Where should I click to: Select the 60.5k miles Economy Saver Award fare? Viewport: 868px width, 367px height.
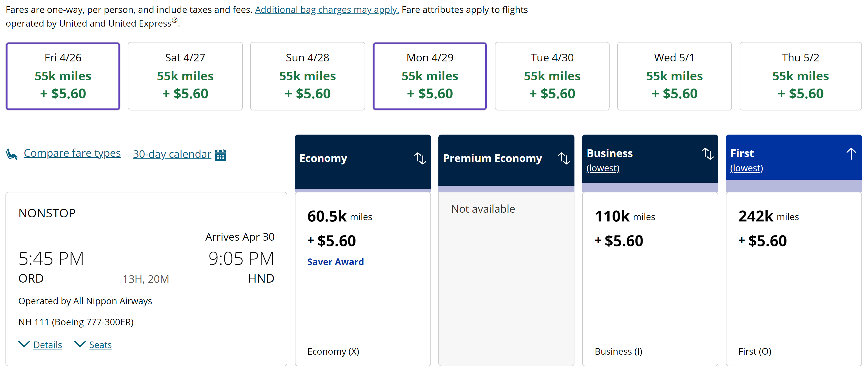363,279
